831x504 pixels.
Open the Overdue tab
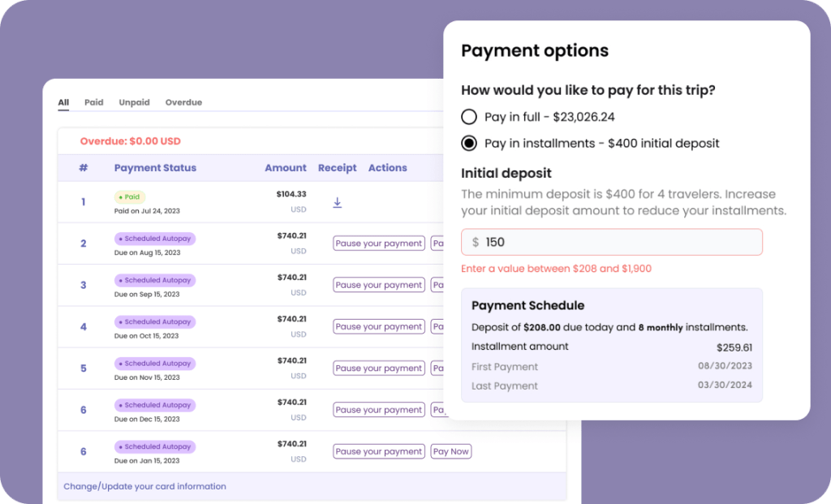[x=183, y=102]
